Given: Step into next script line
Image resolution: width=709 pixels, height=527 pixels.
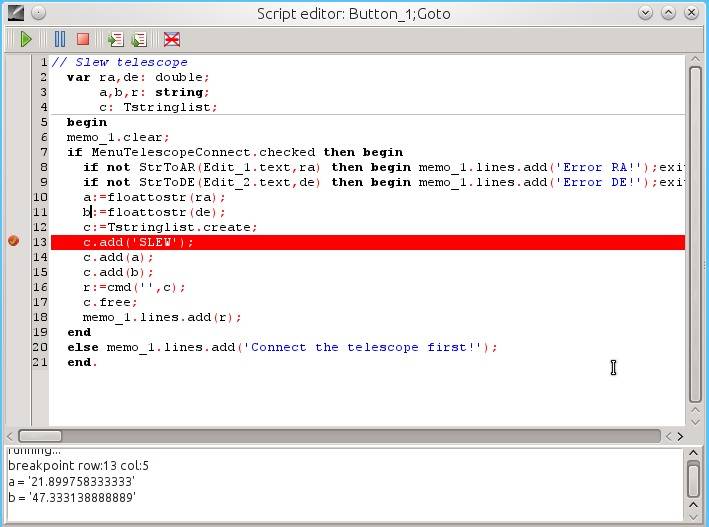Looking at the screenshot, I should tap(116, 39).
